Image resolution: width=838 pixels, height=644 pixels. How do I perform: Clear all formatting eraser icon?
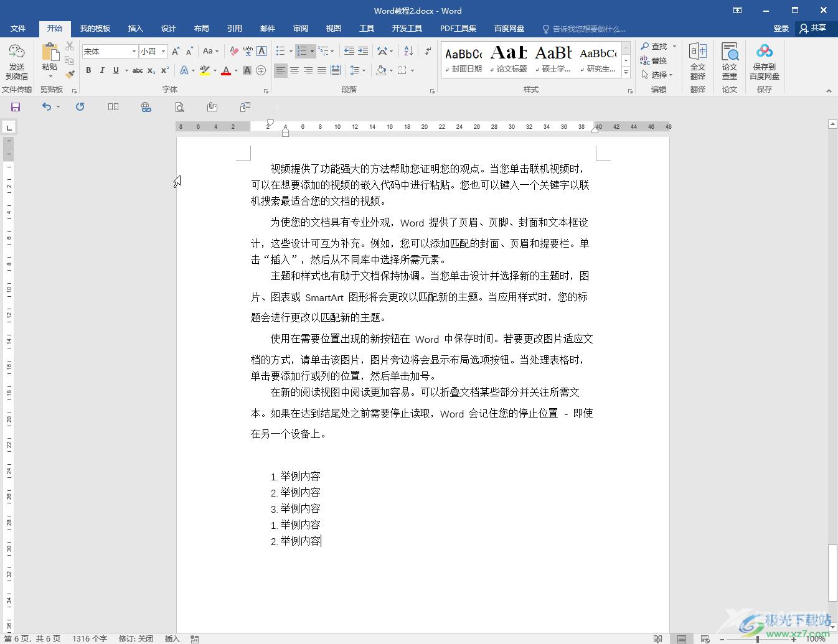(x=234, y=51)
